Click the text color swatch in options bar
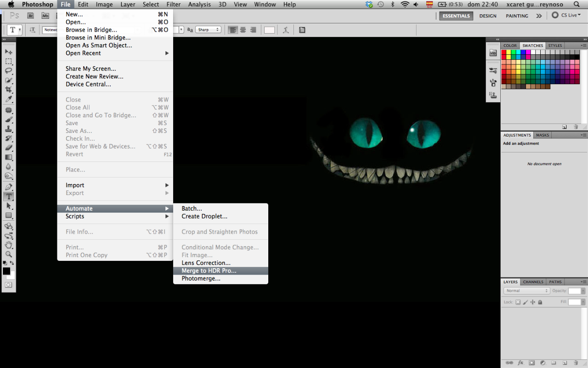Screen dimensions: 588x368 [x=269, y=30]
